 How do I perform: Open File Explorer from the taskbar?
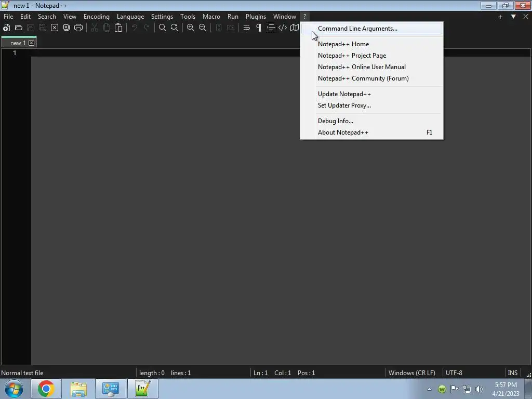pyautogui.click(x=78, y=389)
